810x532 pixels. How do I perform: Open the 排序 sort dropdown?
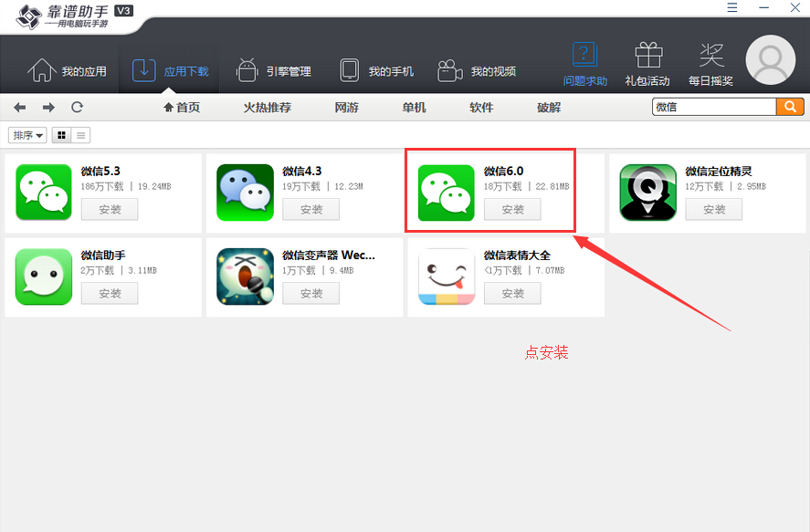tap(27, 135)
